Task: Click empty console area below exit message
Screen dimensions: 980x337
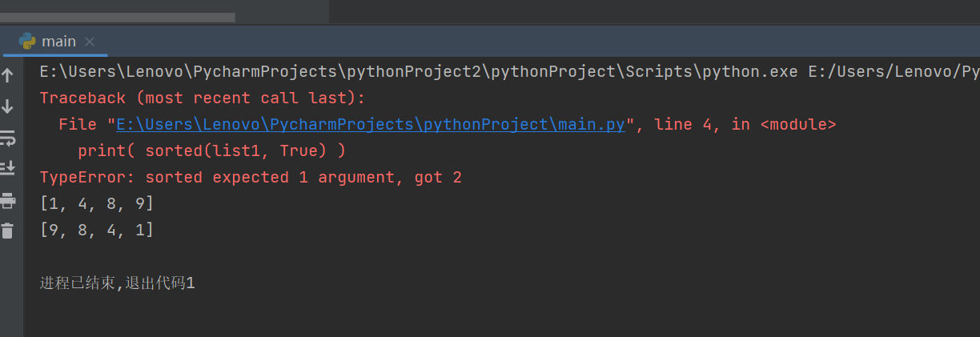Action: click(480, 316)
